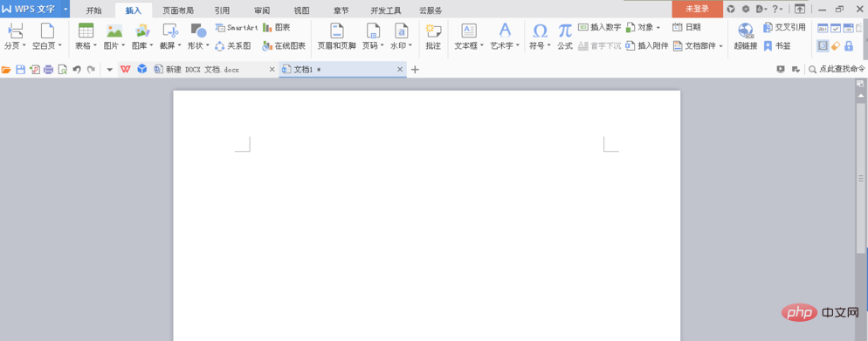Insert a checkbox form field

pos(836,28)
